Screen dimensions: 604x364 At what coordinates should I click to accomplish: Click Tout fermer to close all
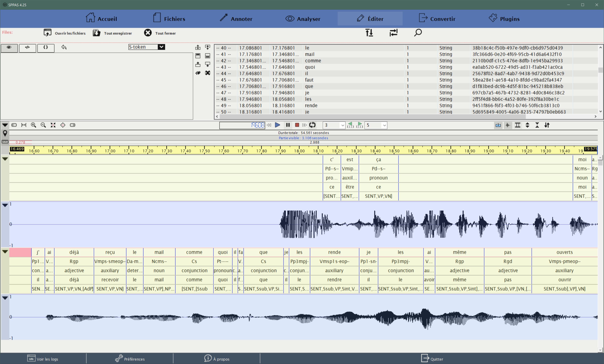click(160, 33)
